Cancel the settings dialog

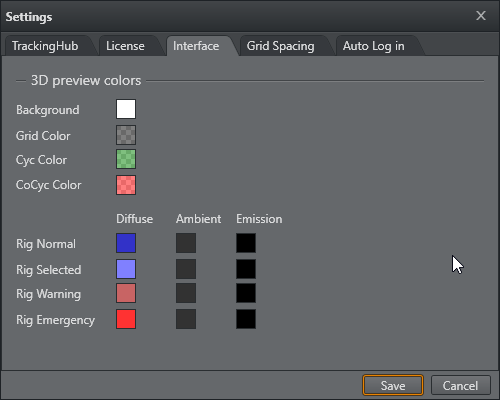pyautogui.click(x=461, y=385)
